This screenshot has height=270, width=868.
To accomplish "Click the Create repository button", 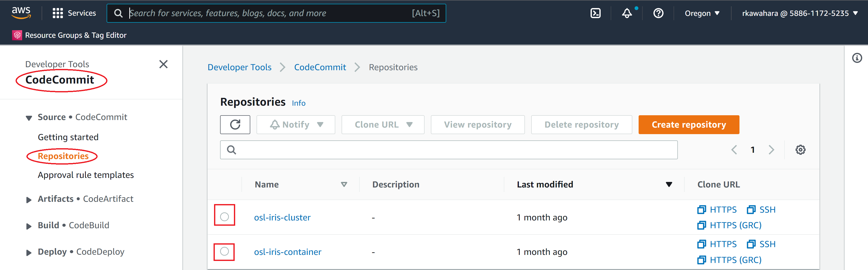I will 689,125.
